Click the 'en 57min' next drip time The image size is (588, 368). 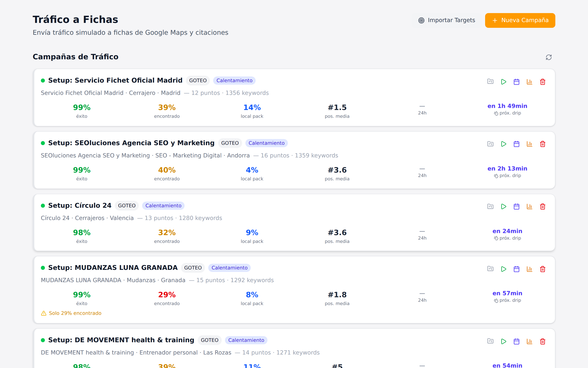pyautogui.click(x=507, y=293)
